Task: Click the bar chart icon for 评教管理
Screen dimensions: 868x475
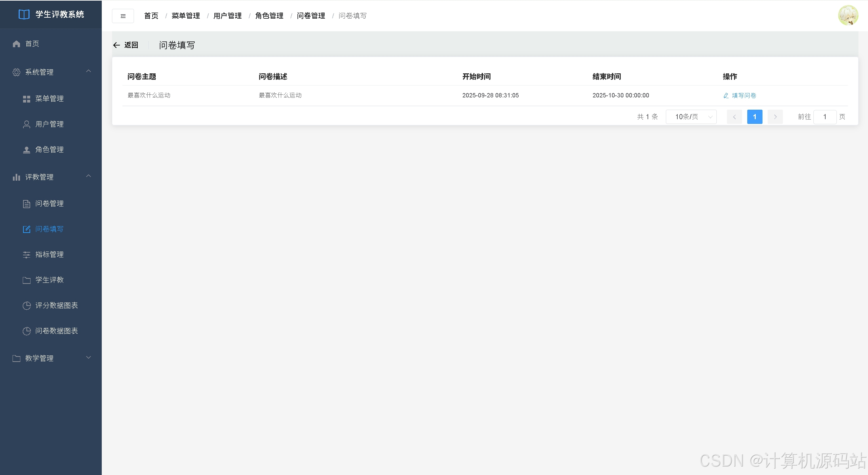Action: (x=16, y=177)
